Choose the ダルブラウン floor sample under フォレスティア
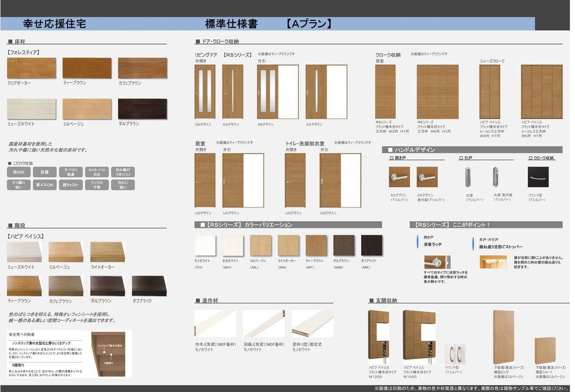The height and width of the screenshot is (392, 575). click(x=142, y=109)
